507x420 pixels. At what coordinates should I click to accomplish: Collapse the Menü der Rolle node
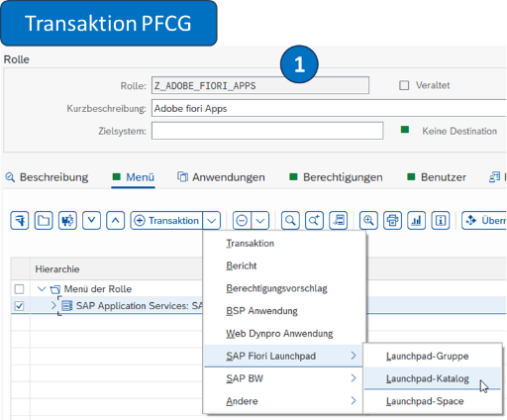pyautogui.click(x=42, y=289)
